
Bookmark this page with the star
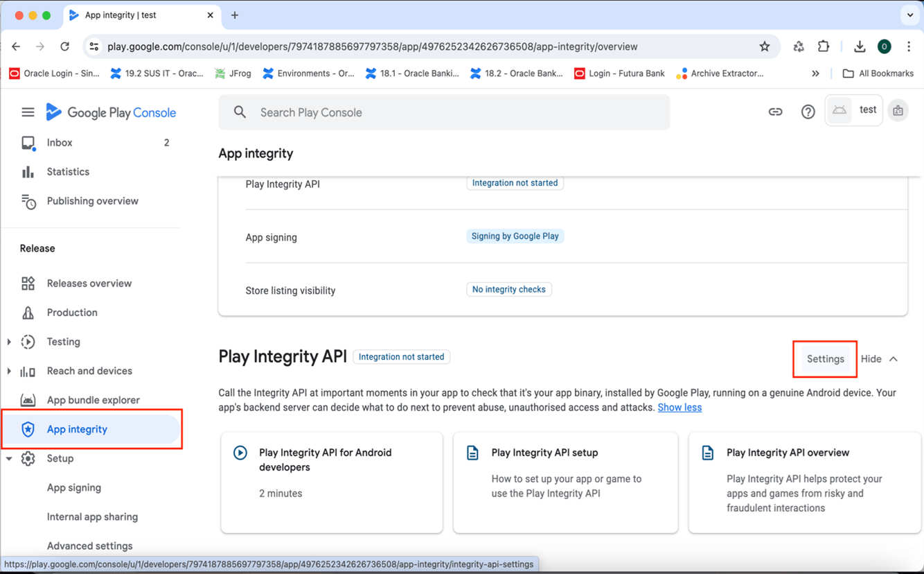click(x=764, y=46)
